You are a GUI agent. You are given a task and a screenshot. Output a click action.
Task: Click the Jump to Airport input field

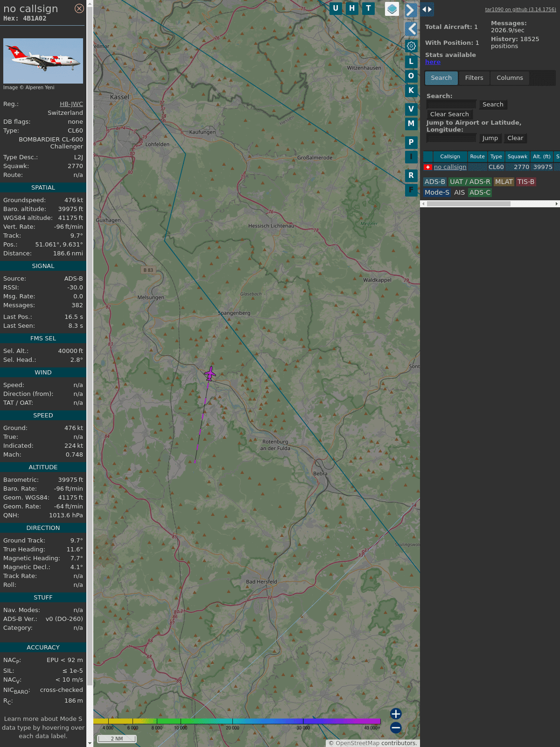pyautogui.click(x=451, y=138)
